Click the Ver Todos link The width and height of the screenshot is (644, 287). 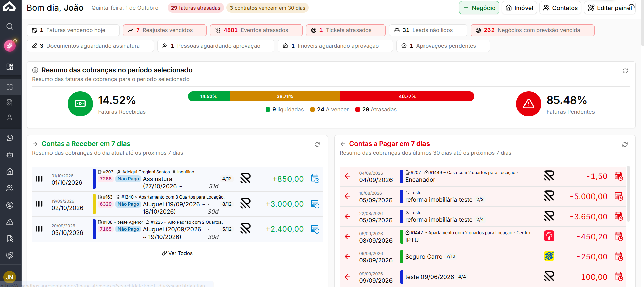tap(177, 253)
